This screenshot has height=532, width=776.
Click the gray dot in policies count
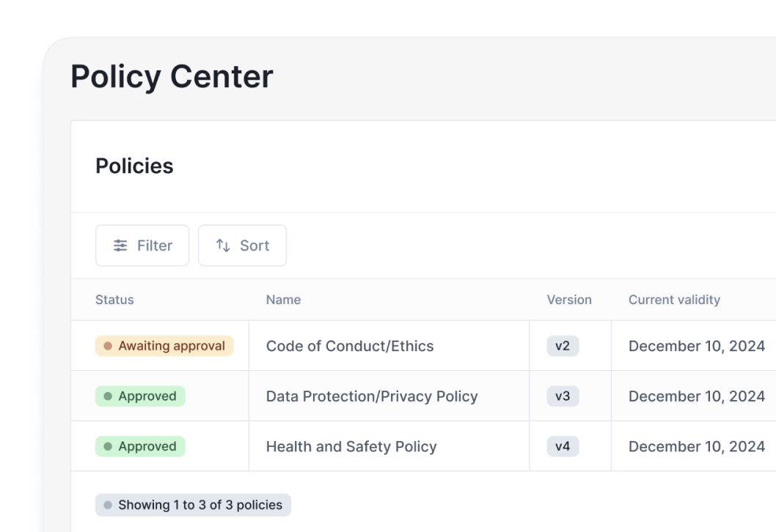[108, 505]
